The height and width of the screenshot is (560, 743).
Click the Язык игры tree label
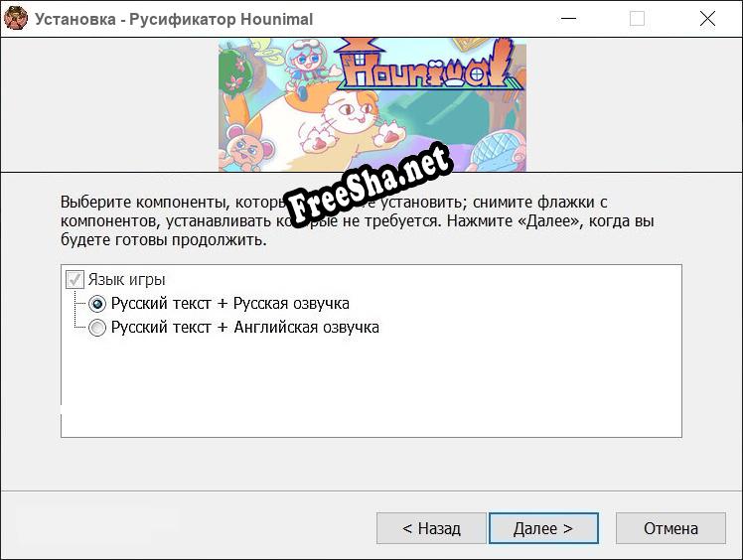pyautogui.click(x=126, y=280)
